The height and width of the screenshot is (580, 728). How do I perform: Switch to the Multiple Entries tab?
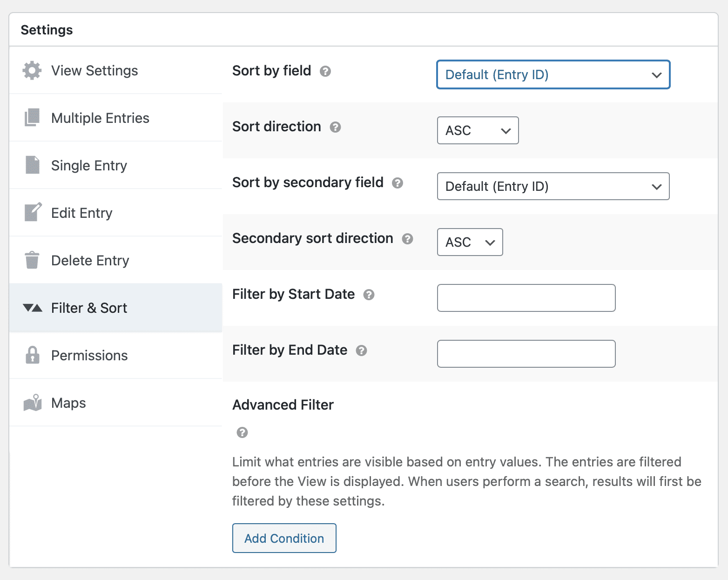tap(100, 118)
